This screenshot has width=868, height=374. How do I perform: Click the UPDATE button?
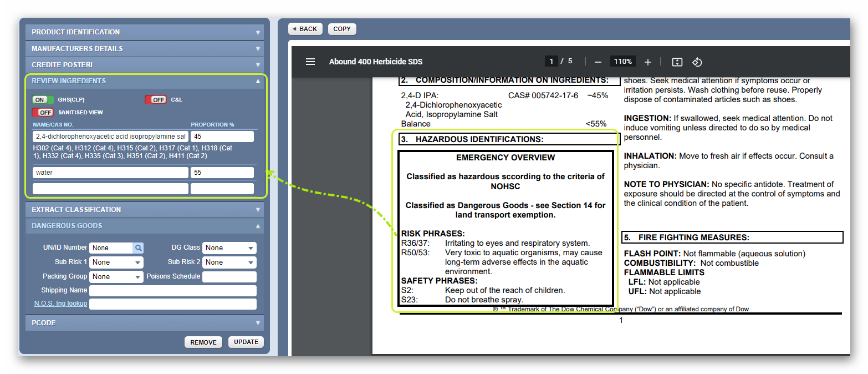246,342
